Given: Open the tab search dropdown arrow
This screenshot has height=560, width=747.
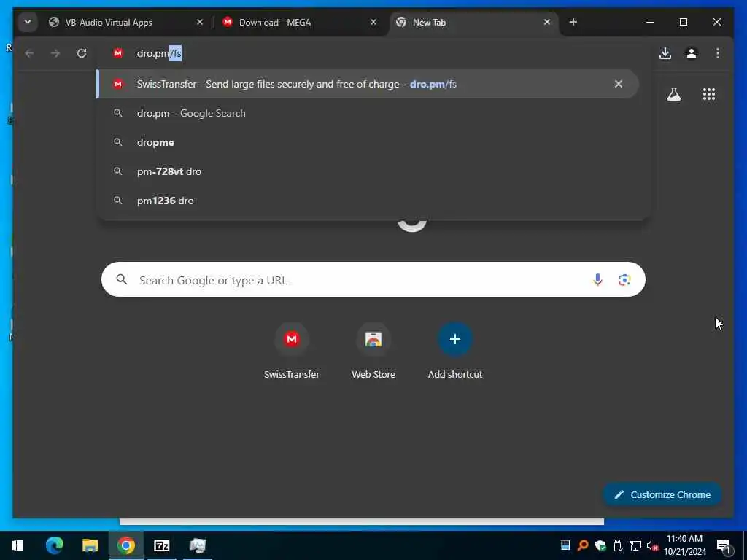Looking at the screenshot, I should tap(28, 22).
